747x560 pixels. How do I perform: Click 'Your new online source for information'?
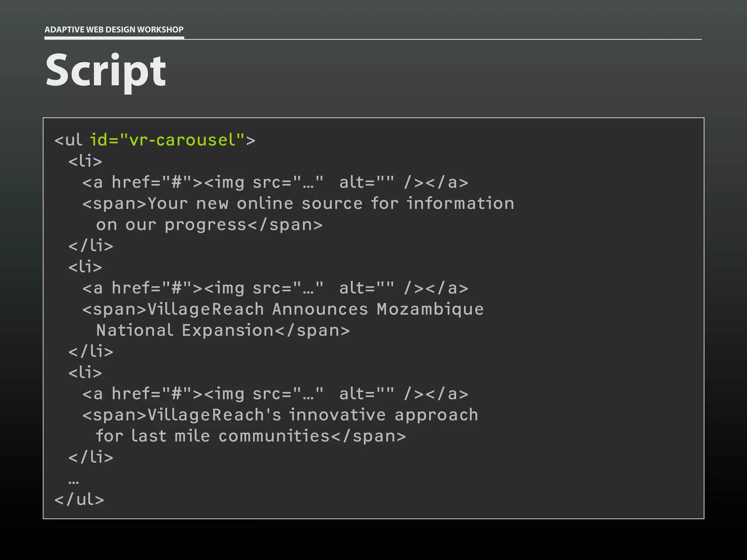[x=330, y=203]
